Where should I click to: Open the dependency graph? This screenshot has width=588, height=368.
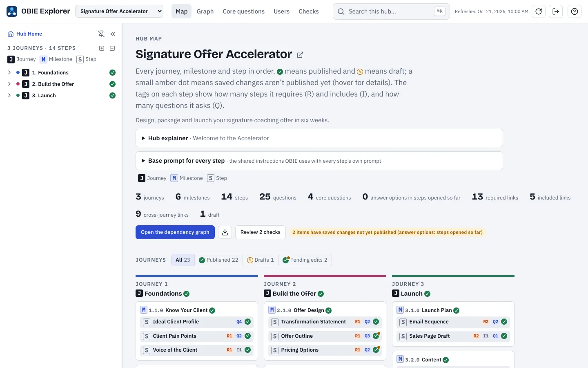point(175,232)
